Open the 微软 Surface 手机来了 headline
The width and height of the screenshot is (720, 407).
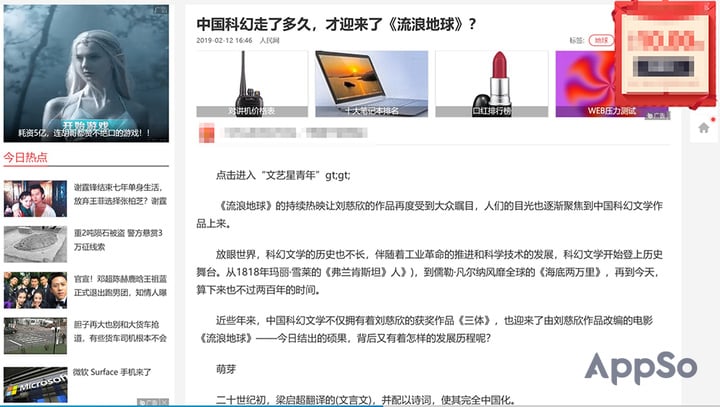(x=112, y=372)
